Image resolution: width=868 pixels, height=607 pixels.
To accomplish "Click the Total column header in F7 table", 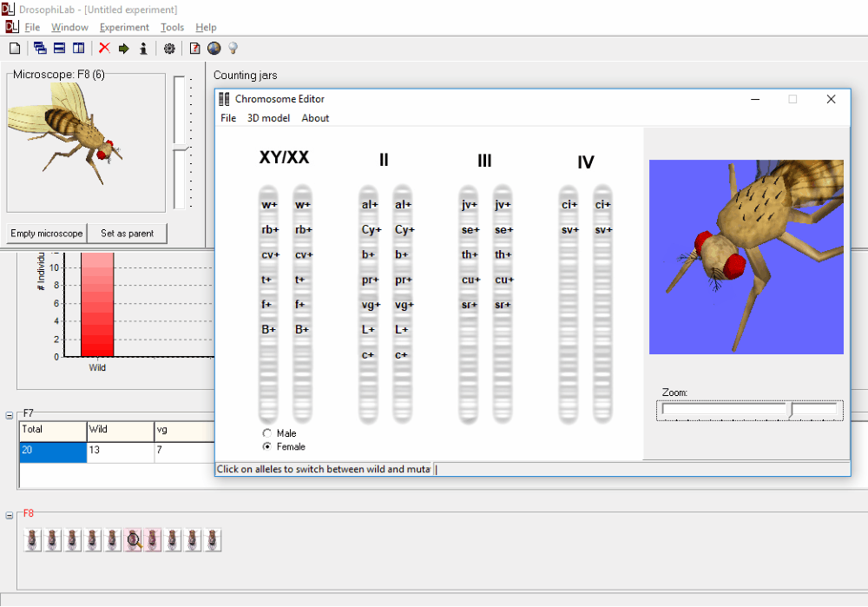I will click(x=53, y=431).
